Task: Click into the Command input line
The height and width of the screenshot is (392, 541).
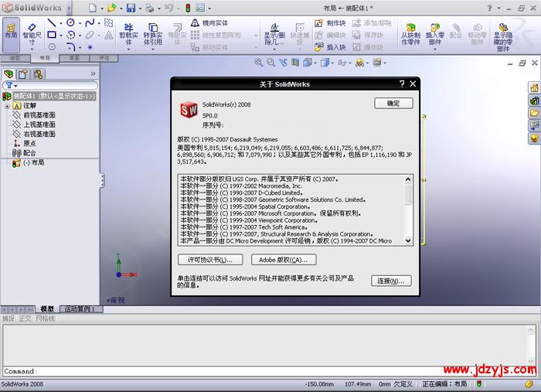Action: click(269, 371)
